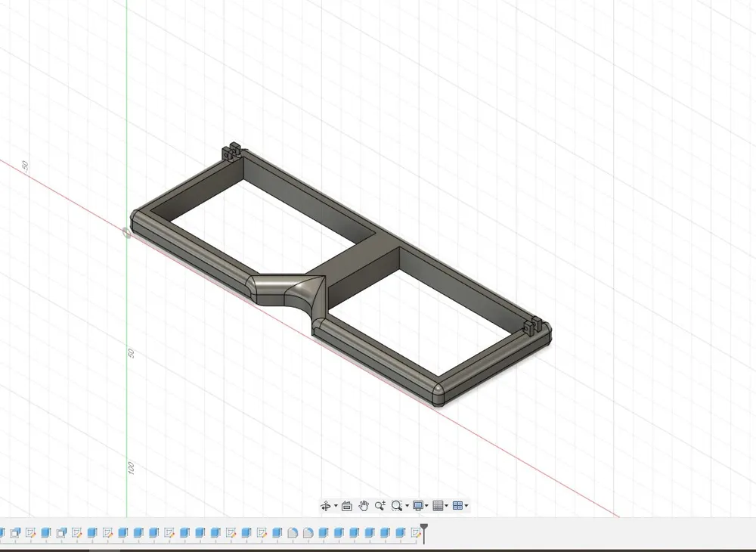Select the second fillet feature in timeline
Image resolution: width=756 pixels, height=552 pixels.
tap(308, 532)
